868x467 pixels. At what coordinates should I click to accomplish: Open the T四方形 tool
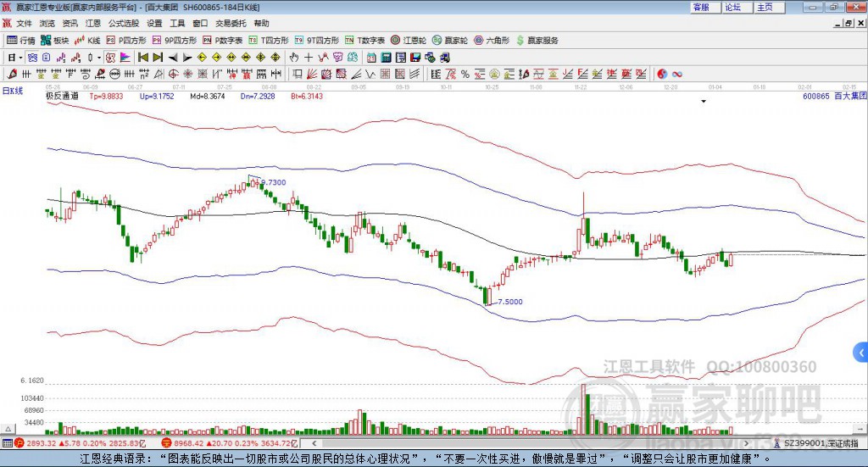269,41
